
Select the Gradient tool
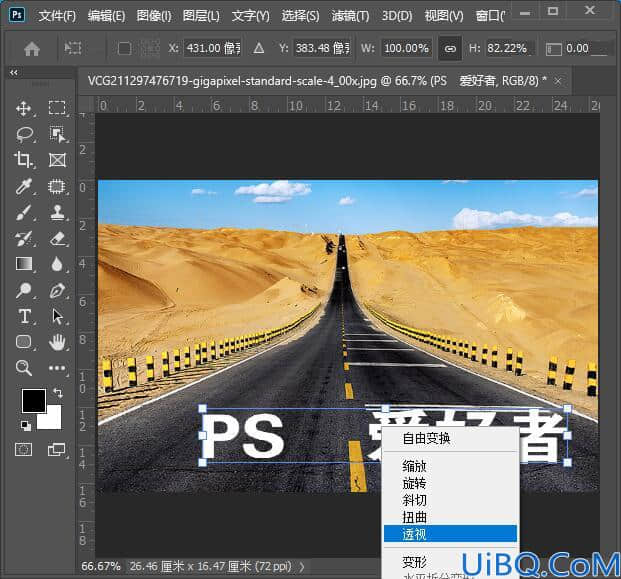point(24,264)
